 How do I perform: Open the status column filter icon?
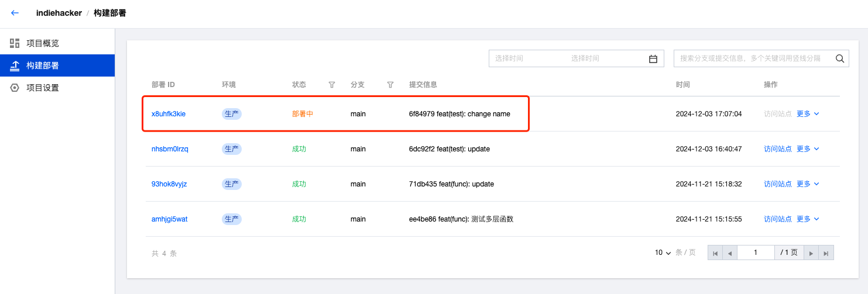click(332, 85)
